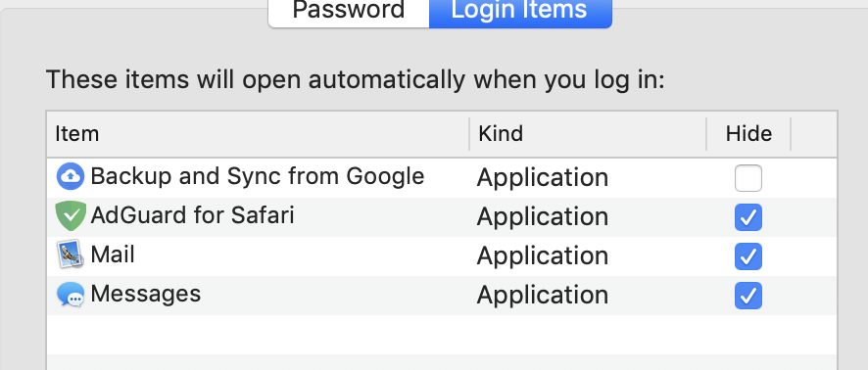
Task: Click Application kind in Messages row
Action: tap(543, 296)
